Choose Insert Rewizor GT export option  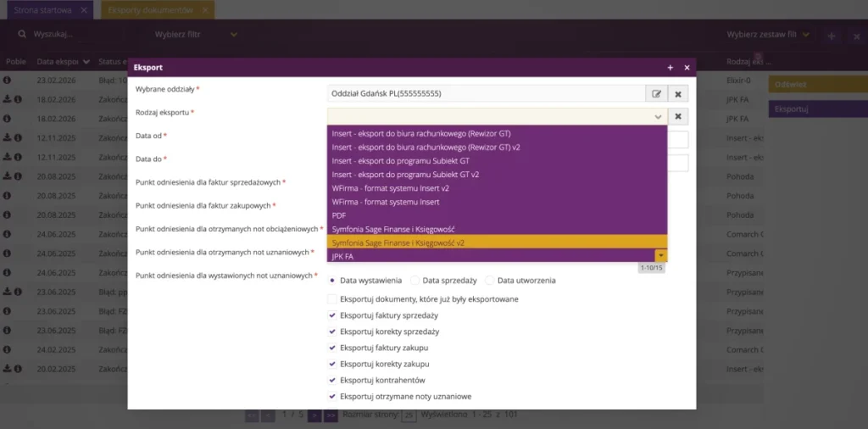point(497,133)
